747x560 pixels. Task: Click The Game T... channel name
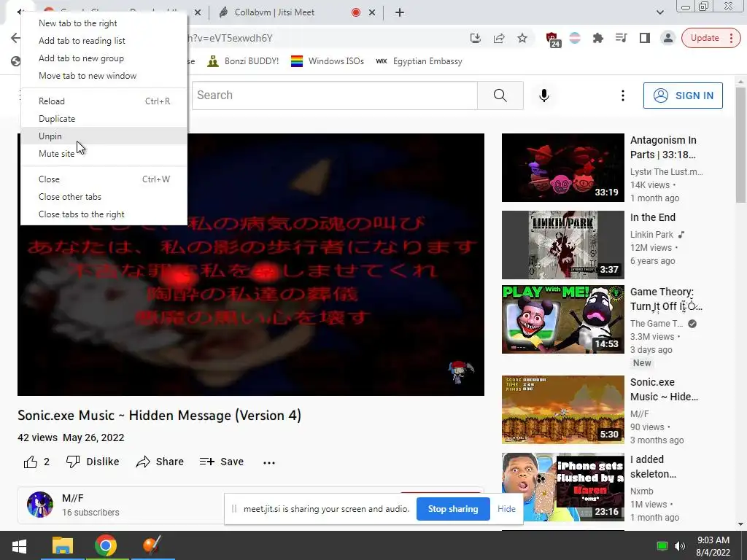pos(657,323)
